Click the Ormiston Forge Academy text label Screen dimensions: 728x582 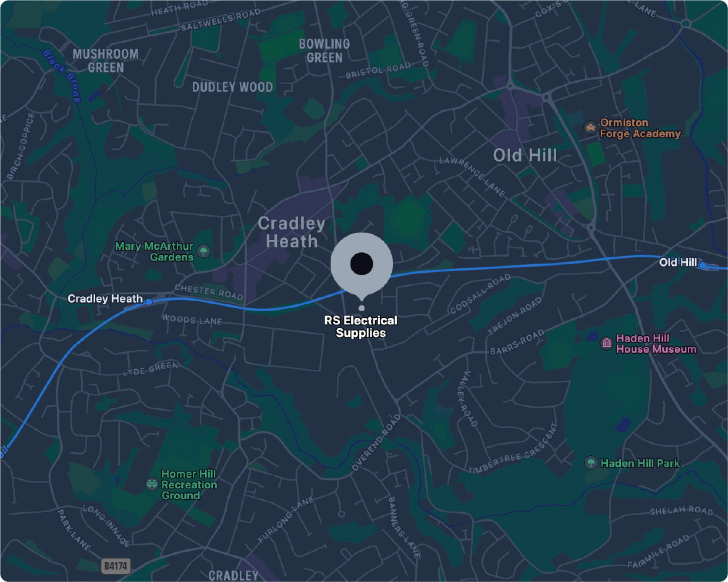pos(640,128)
